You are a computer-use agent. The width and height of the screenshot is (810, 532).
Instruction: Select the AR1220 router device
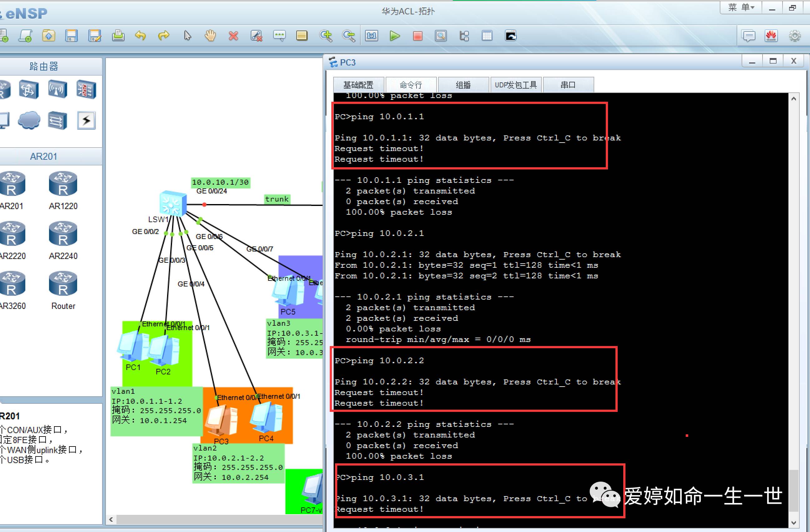(x=63, y=184)
